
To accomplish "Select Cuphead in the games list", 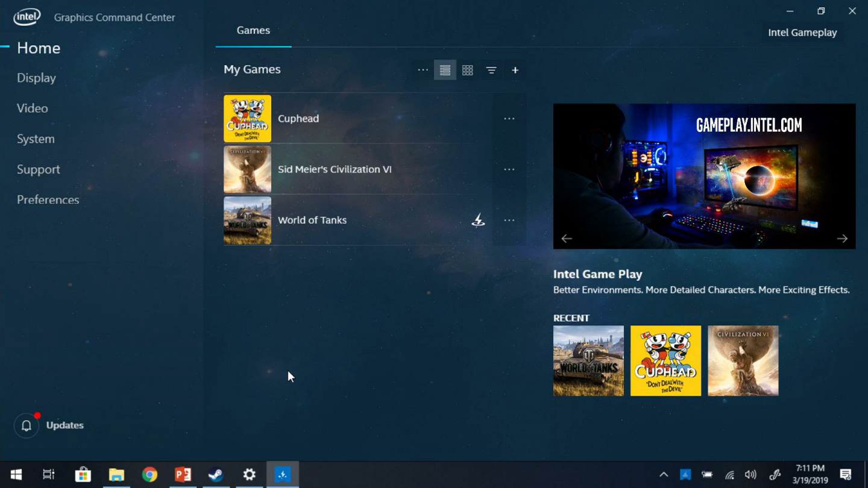I will 298,119.
